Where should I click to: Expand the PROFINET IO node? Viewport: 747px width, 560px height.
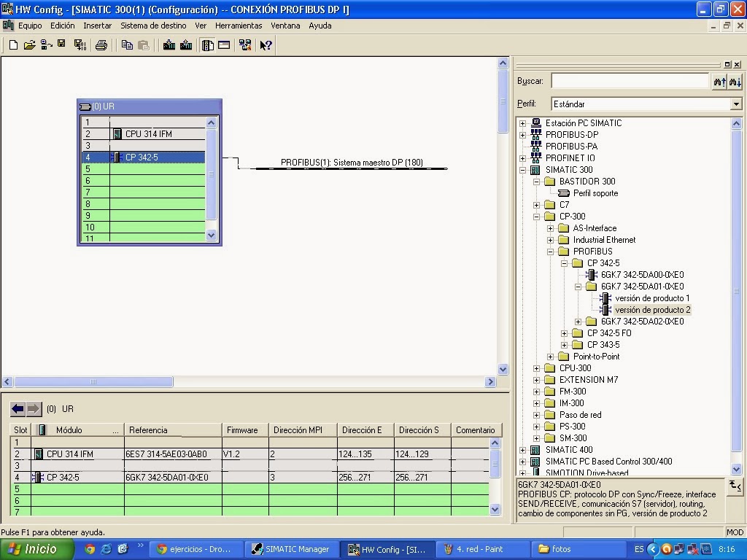pyautogui.click(x=522, y=158)
